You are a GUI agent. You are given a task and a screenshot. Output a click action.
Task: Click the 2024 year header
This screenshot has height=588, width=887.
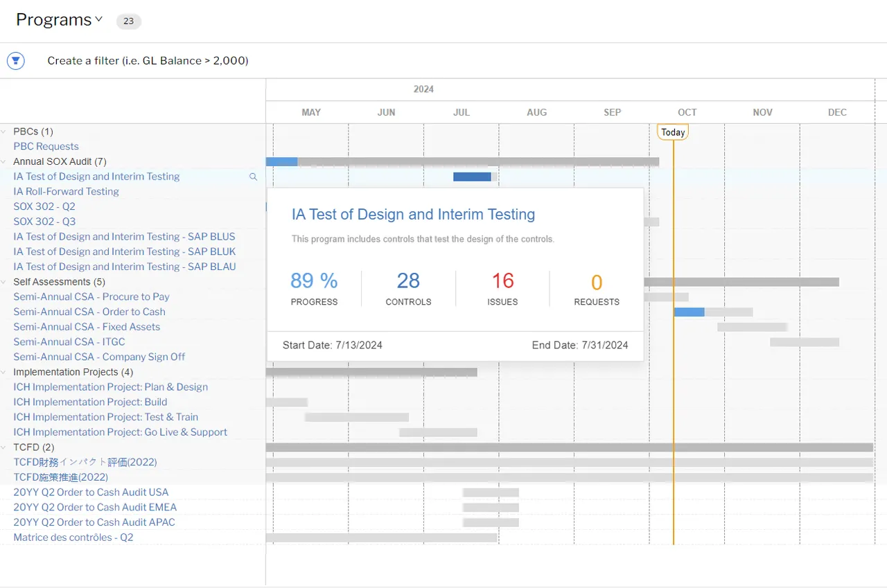click(423, 89)
